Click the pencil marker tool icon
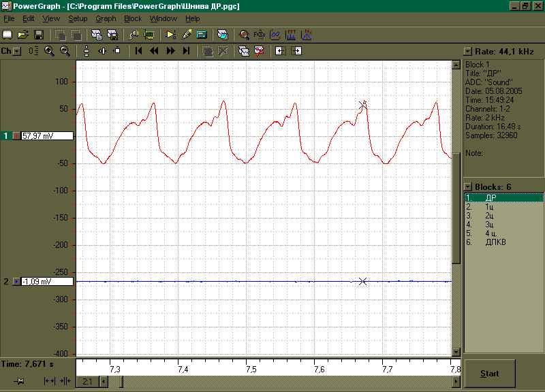545x392 pixels. coord(186,35)
